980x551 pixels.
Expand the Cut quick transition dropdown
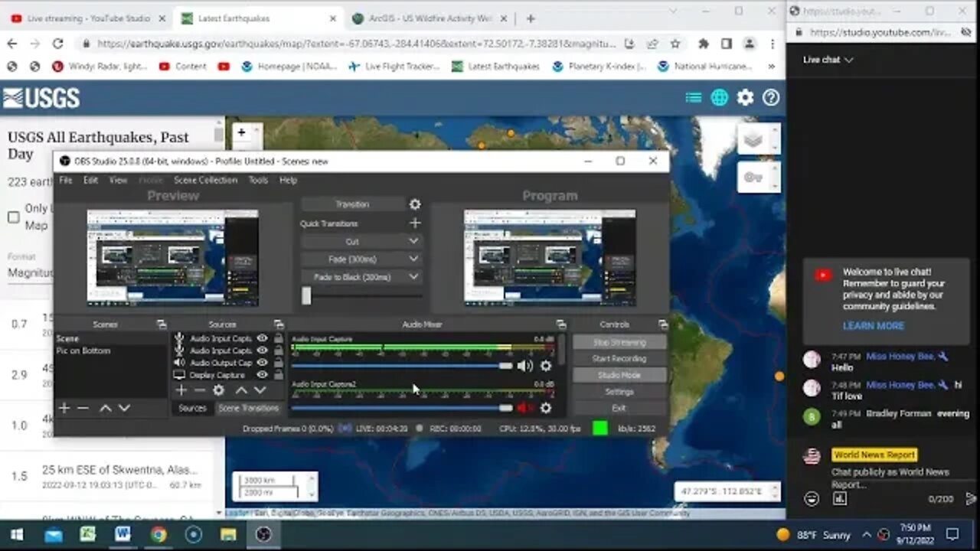pos(413,241)
